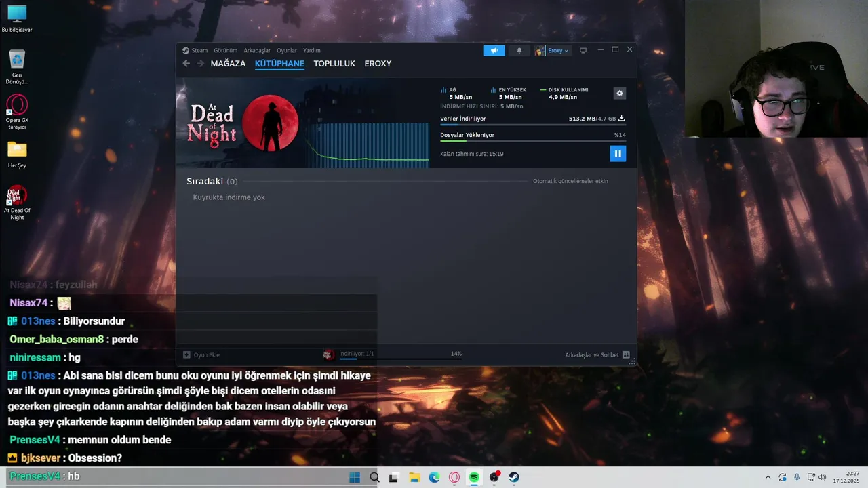This screenshot has width=868, height=488.
Task: Open download settings gear icon
Action: point(619,93)
